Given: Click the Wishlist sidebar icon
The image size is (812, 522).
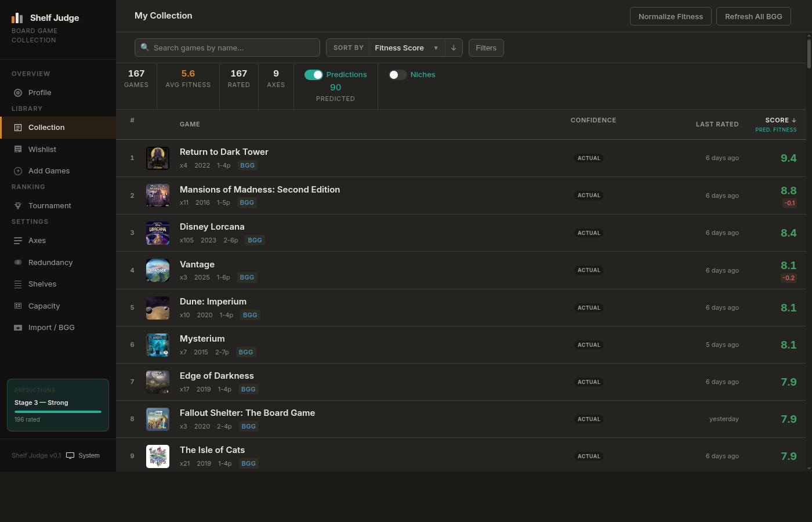Looking at the screenshot, I should [18, 150].
